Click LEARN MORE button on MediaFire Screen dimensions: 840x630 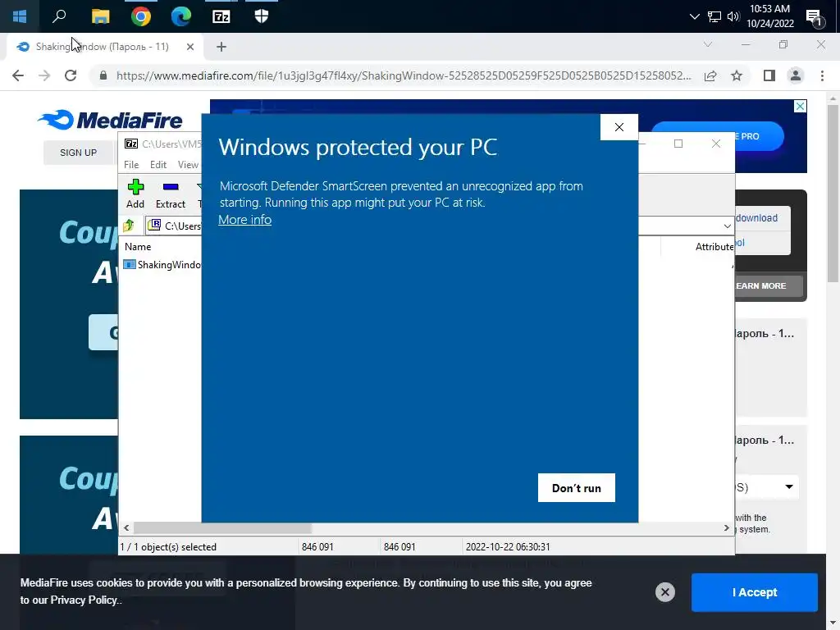[x=760, y=286]
